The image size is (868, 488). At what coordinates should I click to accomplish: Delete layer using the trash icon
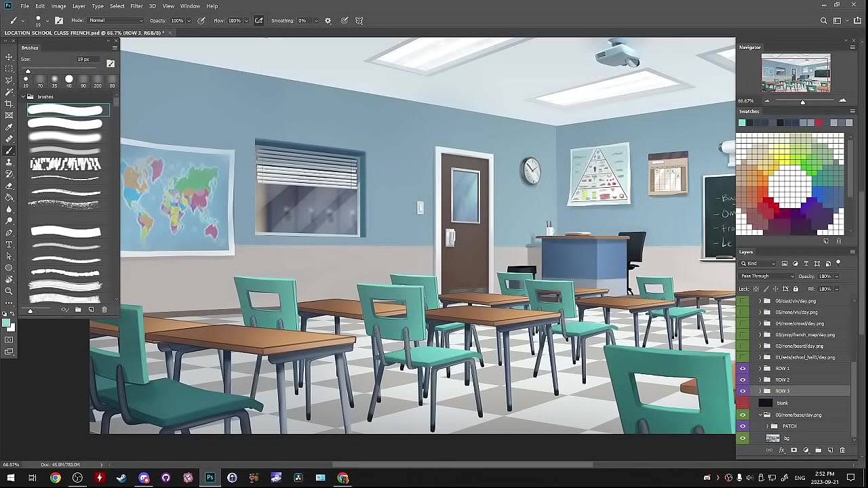click(842, 450)
